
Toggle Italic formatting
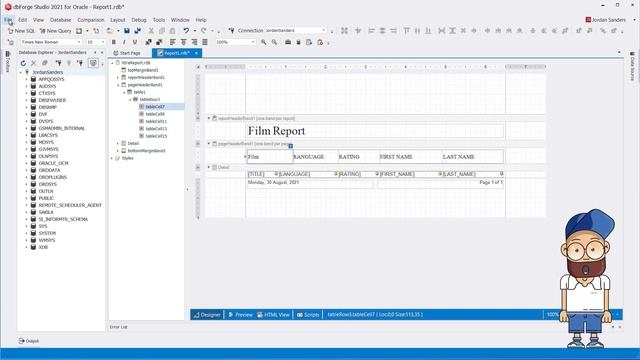(x=124, y=42)
